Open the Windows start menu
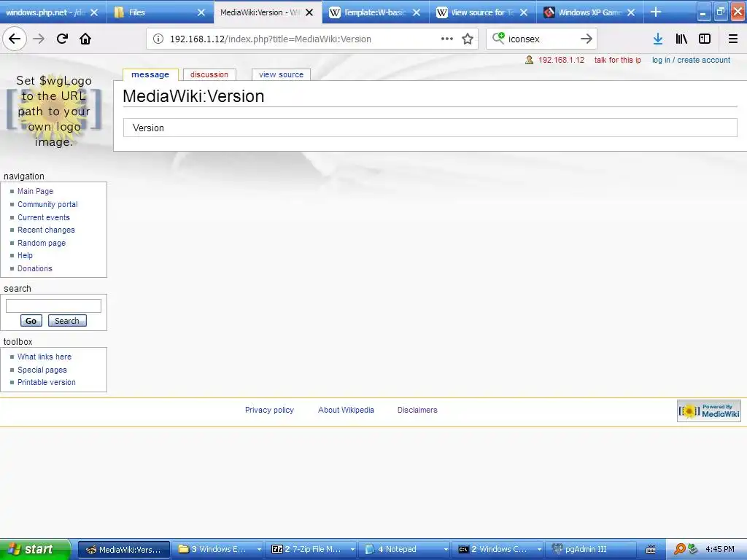The height and width of the screenshot is (560, 747). 34,549
